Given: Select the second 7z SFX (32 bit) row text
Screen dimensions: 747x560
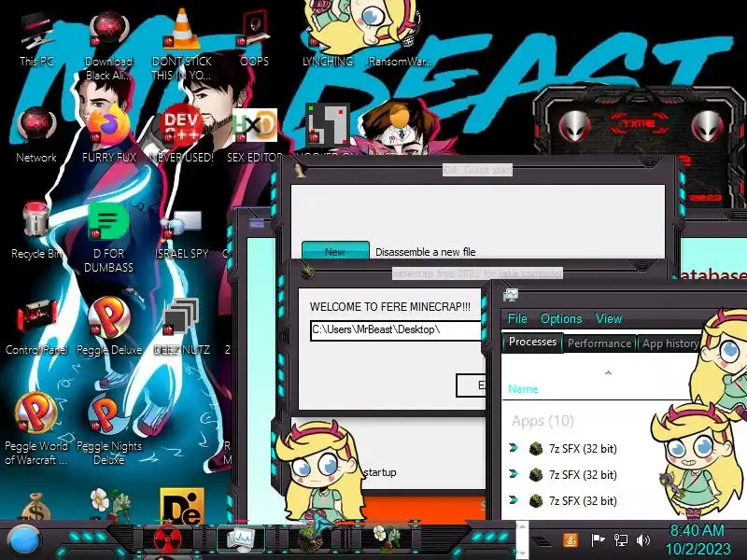Looking at the screenshot, I should (583, 475).
